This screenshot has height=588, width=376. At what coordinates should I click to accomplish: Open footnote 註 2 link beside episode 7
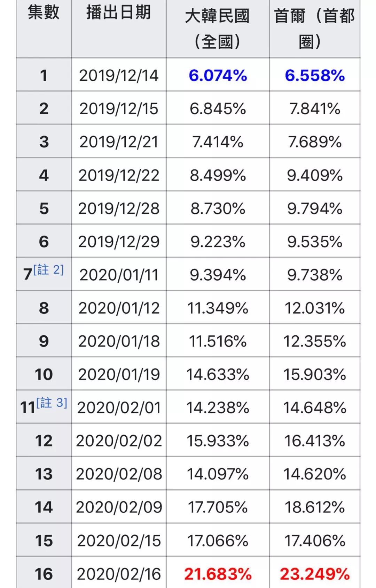coord(49,270)
